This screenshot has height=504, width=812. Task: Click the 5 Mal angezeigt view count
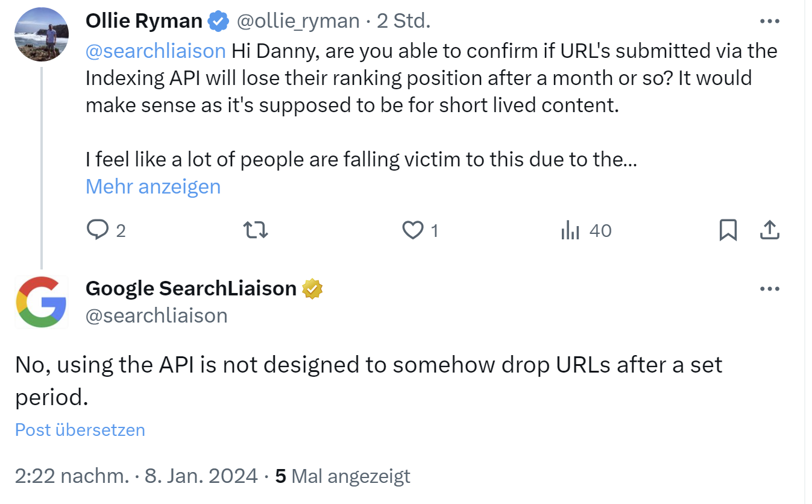342,476
